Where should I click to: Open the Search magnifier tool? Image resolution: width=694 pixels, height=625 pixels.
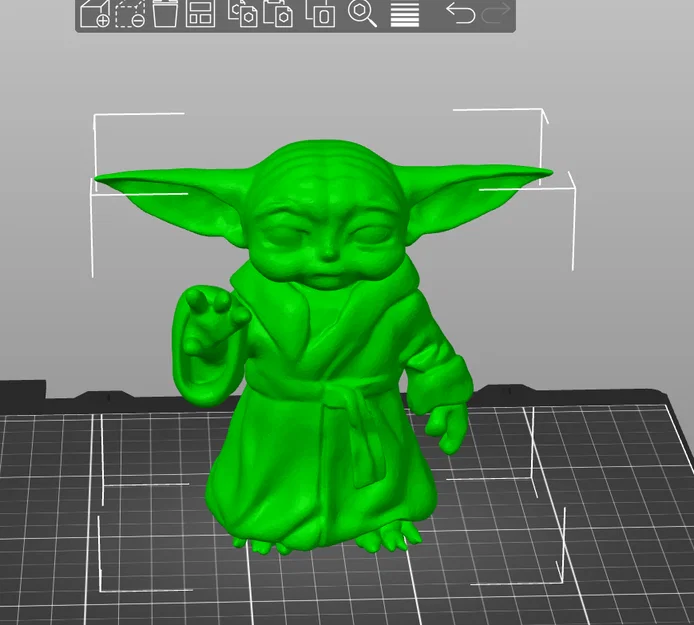pos(362,13)
